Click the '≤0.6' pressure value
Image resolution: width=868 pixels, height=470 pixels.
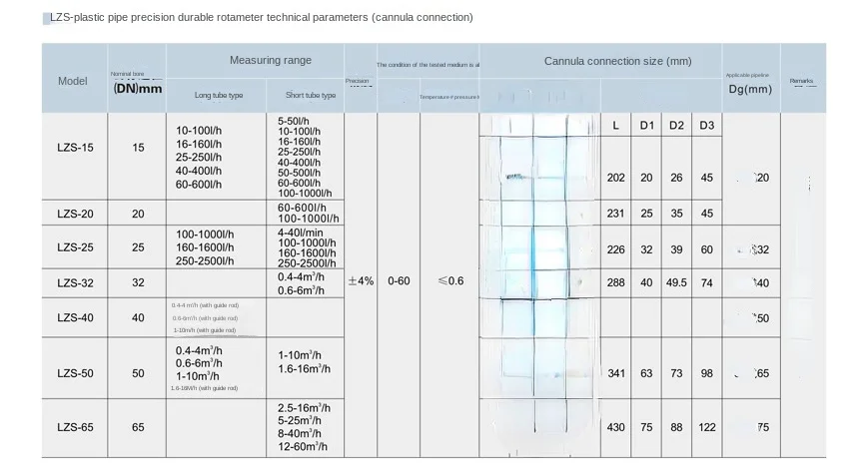coord(450,280)
